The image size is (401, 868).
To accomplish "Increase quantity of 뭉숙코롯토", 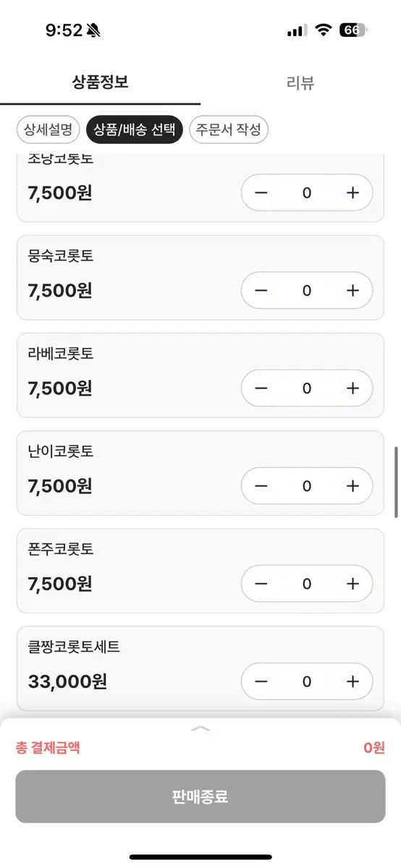I will (x=353, y=291).
